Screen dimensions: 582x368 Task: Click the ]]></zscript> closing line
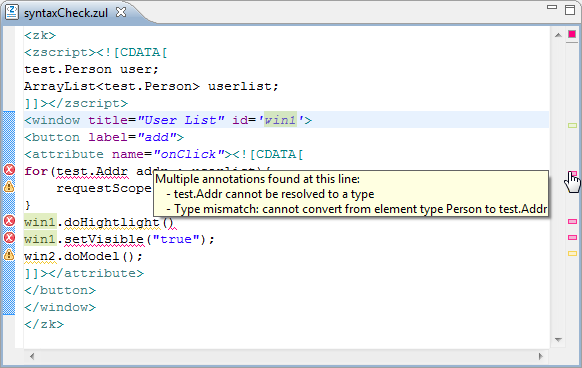point(76,103)
